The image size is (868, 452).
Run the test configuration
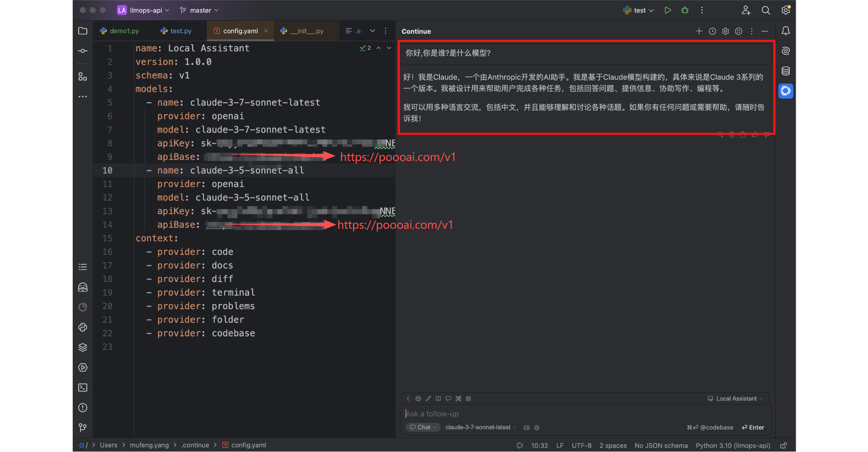click(668, 10)
